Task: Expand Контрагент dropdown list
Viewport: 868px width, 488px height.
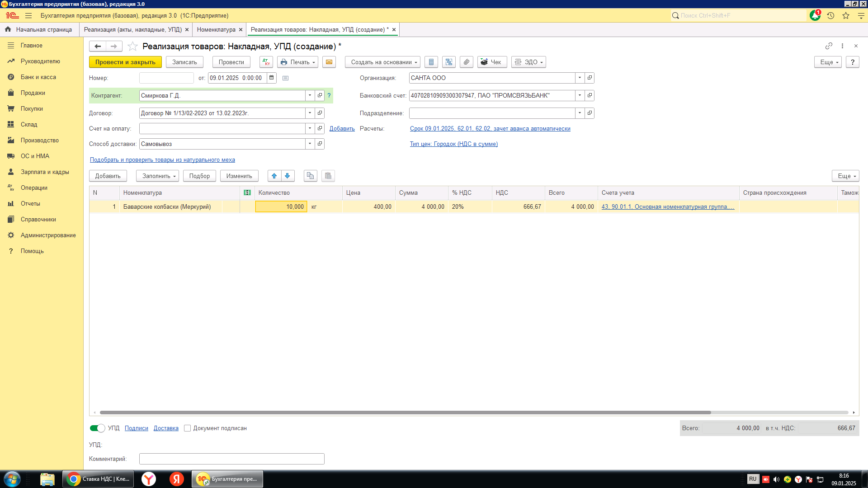Action: [x=310, y=95]
